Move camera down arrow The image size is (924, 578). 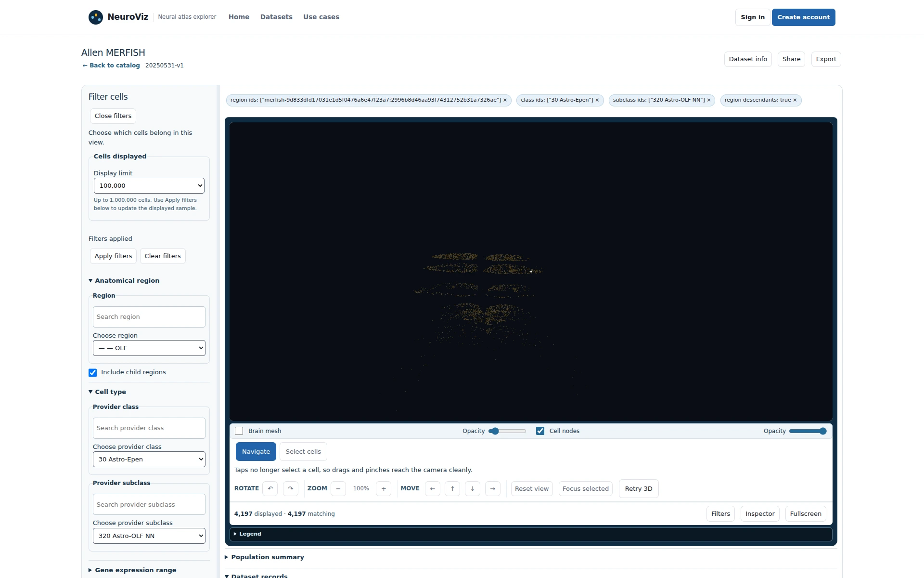(x=473, y=488)
